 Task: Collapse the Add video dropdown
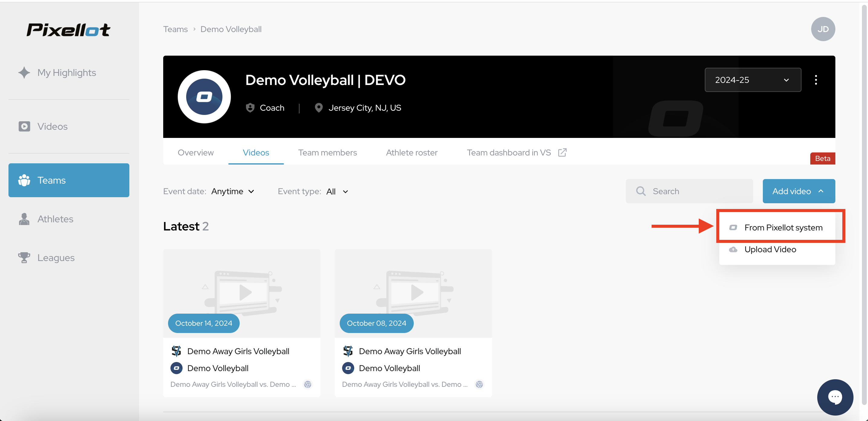click(x=798, y=191)
